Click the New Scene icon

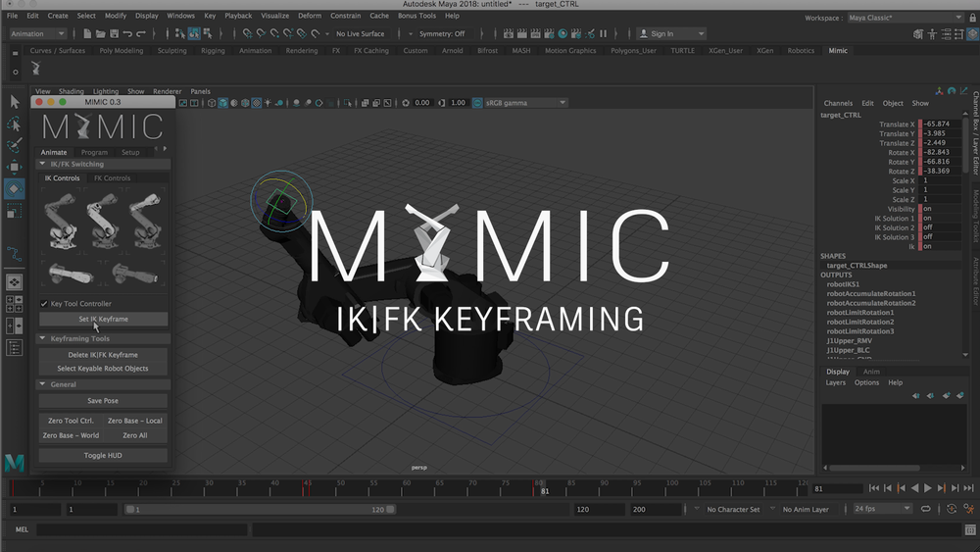click(87, 33)
